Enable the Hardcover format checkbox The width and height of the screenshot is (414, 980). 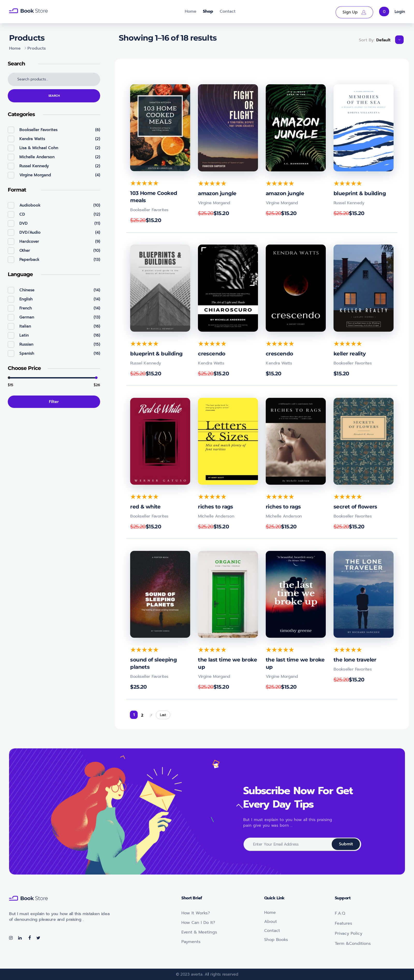pyautogui.click(x=11, y=242)
